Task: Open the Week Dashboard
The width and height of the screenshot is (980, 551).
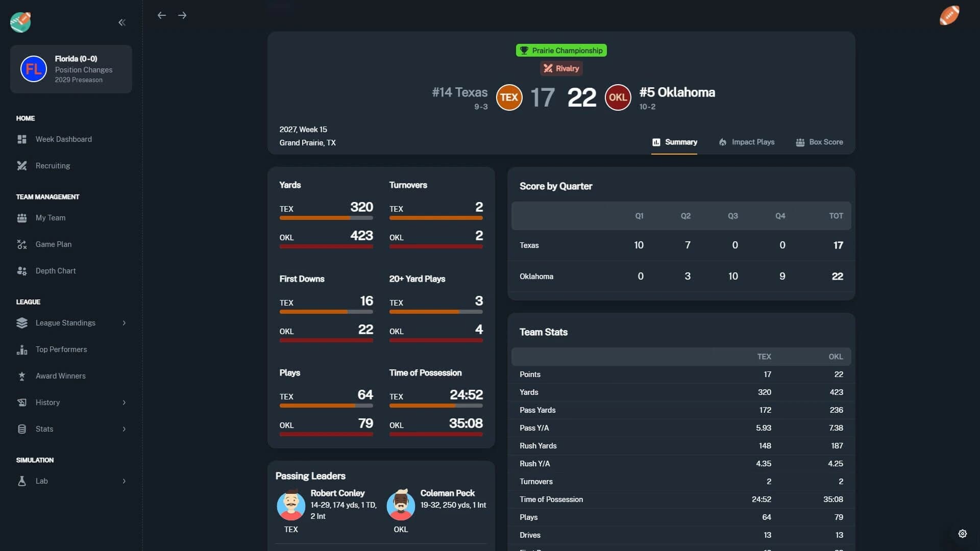Action: click(63, 139)
